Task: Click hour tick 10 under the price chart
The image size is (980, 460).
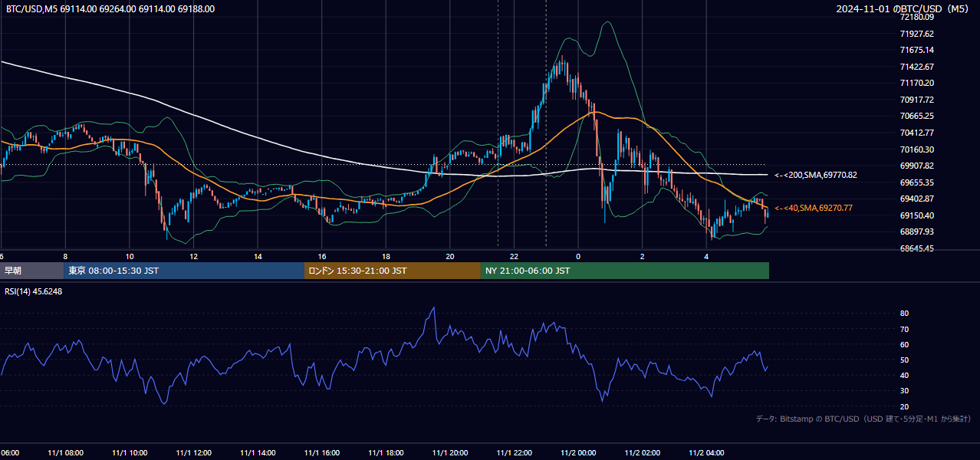Action: pyautogui.click(x=130, y=256)
